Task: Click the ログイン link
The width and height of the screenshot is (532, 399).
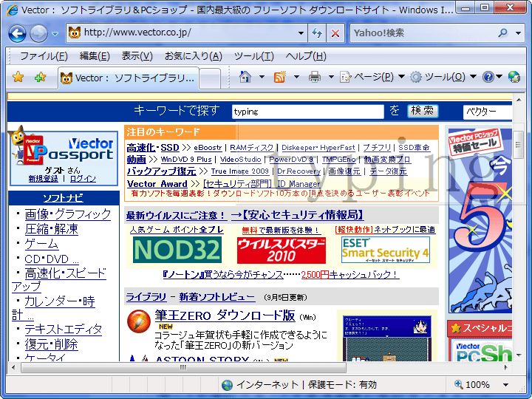Action: pos(83,179)
